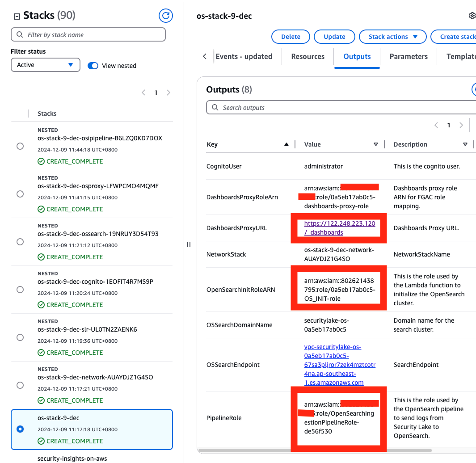Click search icon in stack name filter
This screenshot has width=476, height=463.
pyautogui.click(x=20, y=34)
